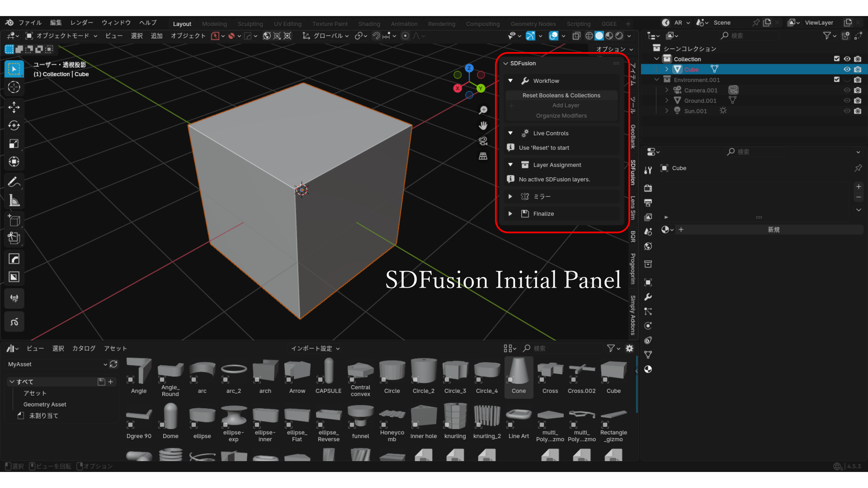Toggle camera view with the camera gizmo
Viewport: 868px width, 488px height.
pyautogui.click(x=483, y=141)
